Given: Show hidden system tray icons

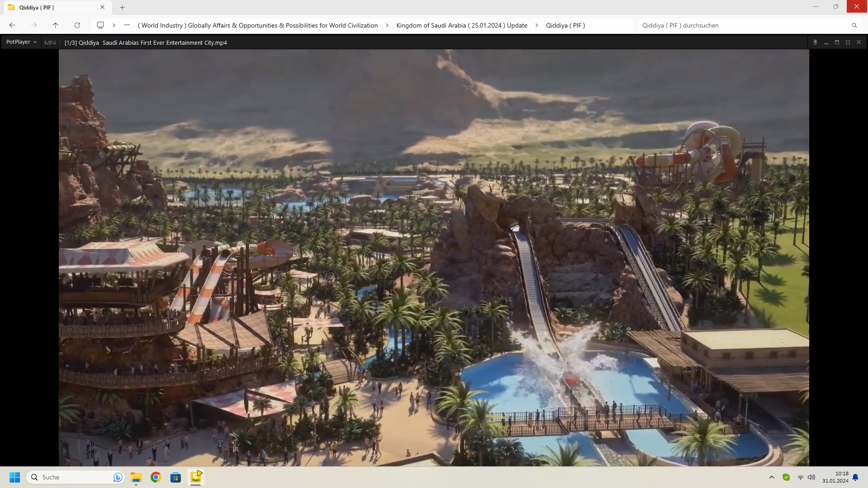Looking at the screenshot, I should [x=772, y=477].
